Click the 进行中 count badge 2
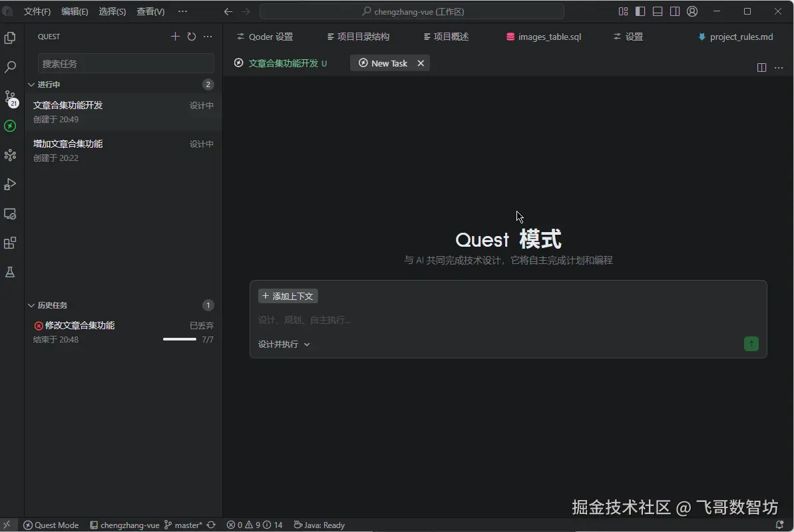The image size is (794, 532). pos(208,84)
